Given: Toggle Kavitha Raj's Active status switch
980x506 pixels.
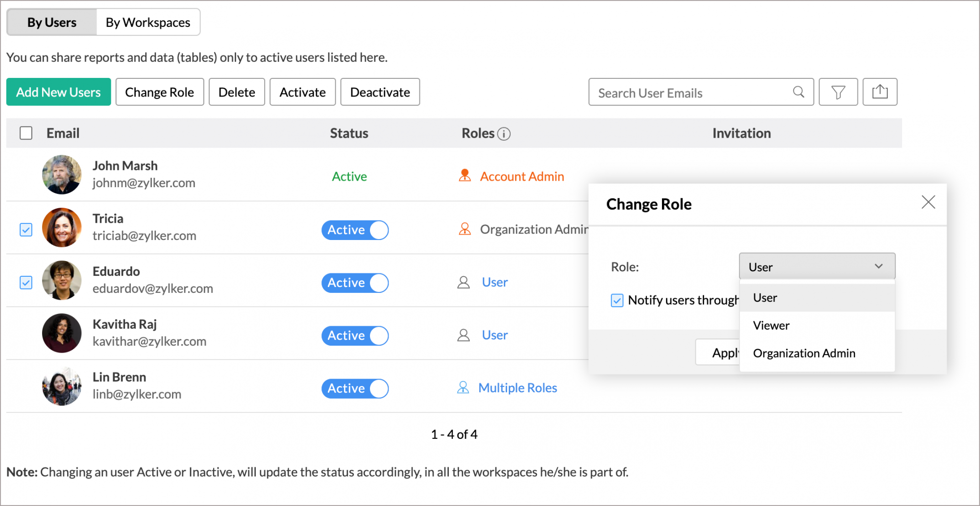Looking at the screenshot, I should click(x=355, y=336).
